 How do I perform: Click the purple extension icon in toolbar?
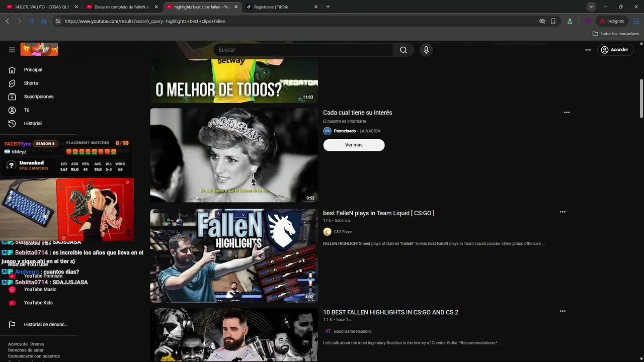[x=588, y=21]
